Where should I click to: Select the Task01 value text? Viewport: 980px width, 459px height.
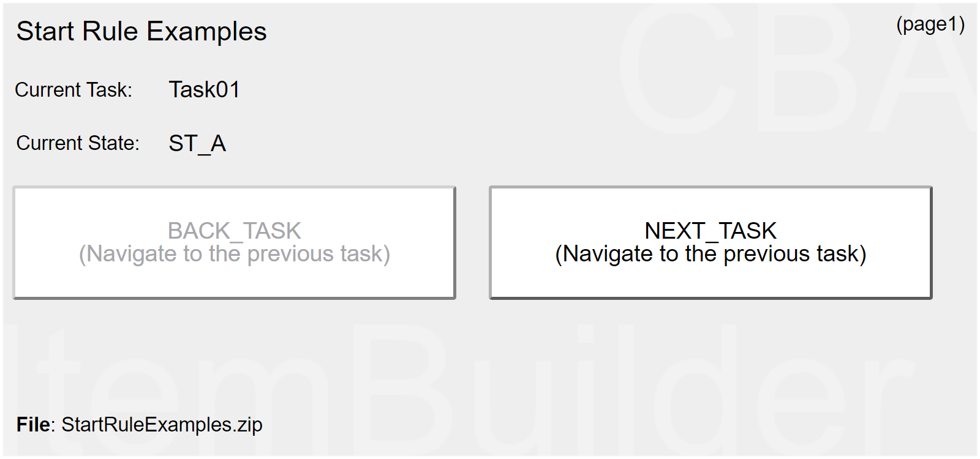[x=204, y=90]
